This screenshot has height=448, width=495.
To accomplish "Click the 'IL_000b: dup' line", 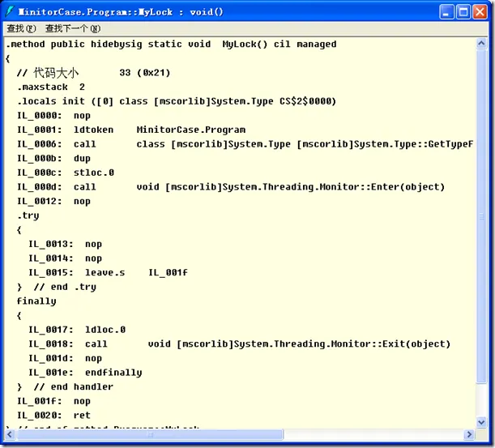I will pyautogui.click(x=53, y=158).
